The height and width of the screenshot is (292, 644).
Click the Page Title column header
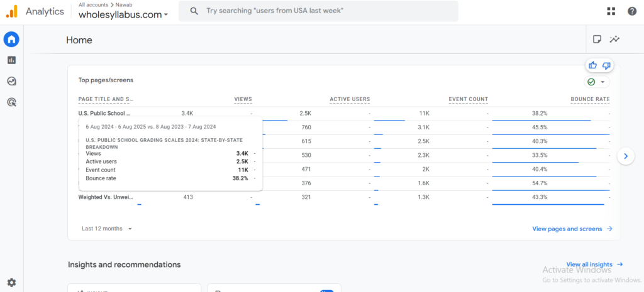tap(106, 99)
